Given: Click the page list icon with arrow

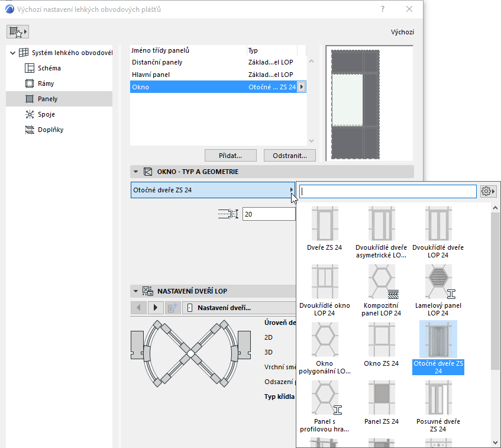Looking at the screenshot, I should tap(173, 308).
